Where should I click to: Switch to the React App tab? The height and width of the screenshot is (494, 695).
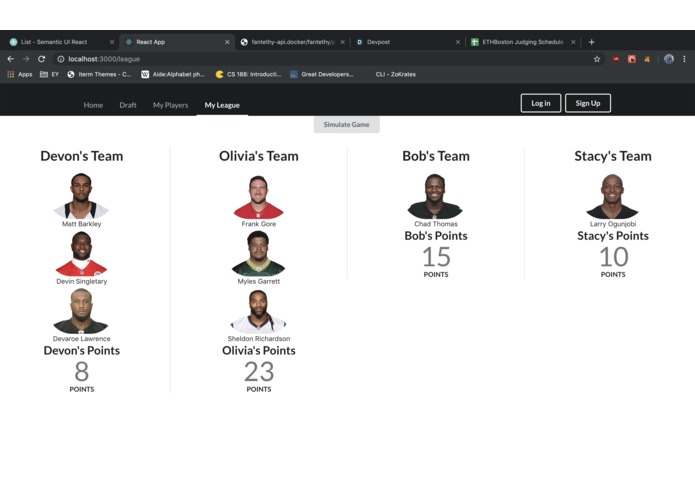tap(150, 42)
